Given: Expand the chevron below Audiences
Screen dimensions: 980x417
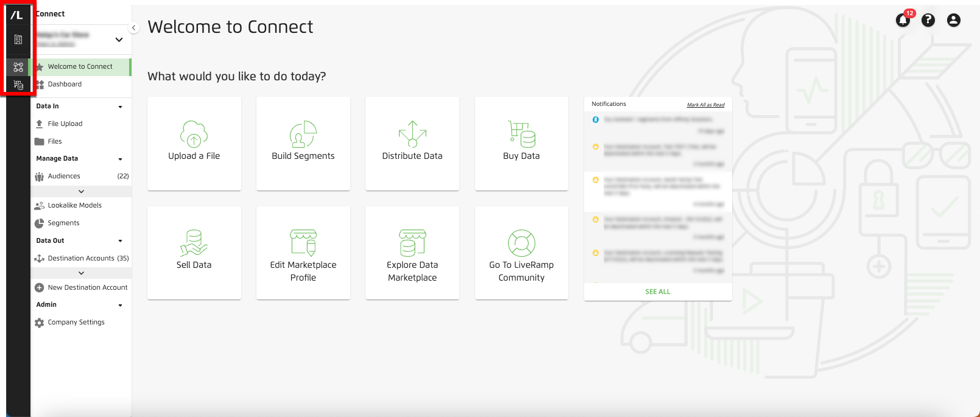Looking at the screenshot, I should coord(81,192).
